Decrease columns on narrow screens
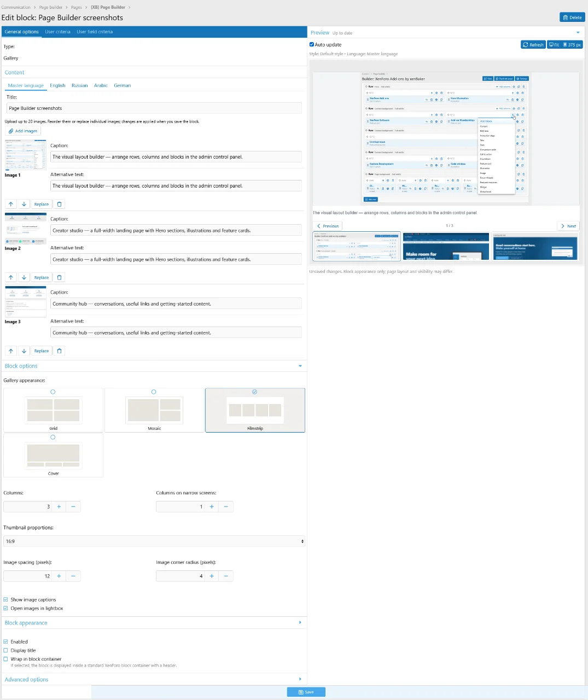The height and width of the screenshot is (700, 588). point(226,506)
